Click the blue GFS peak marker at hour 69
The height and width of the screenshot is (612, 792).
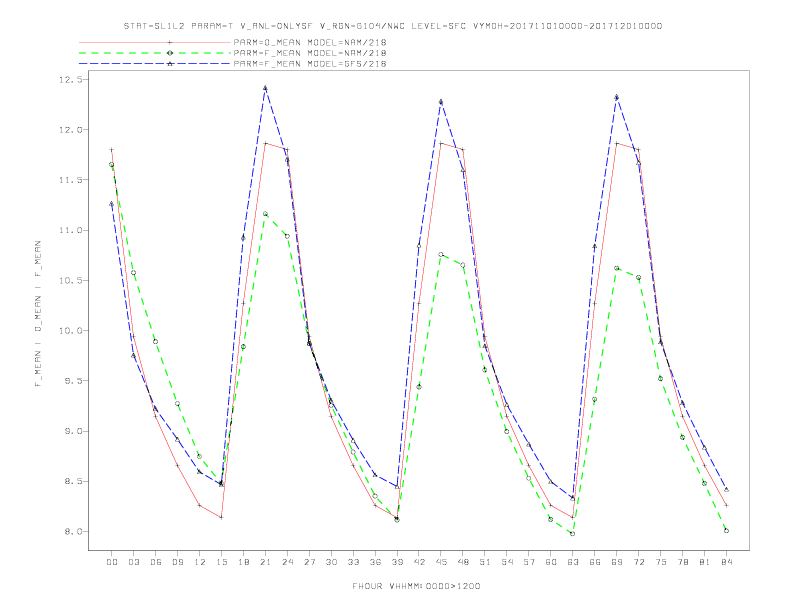click(x=617, y=97)
